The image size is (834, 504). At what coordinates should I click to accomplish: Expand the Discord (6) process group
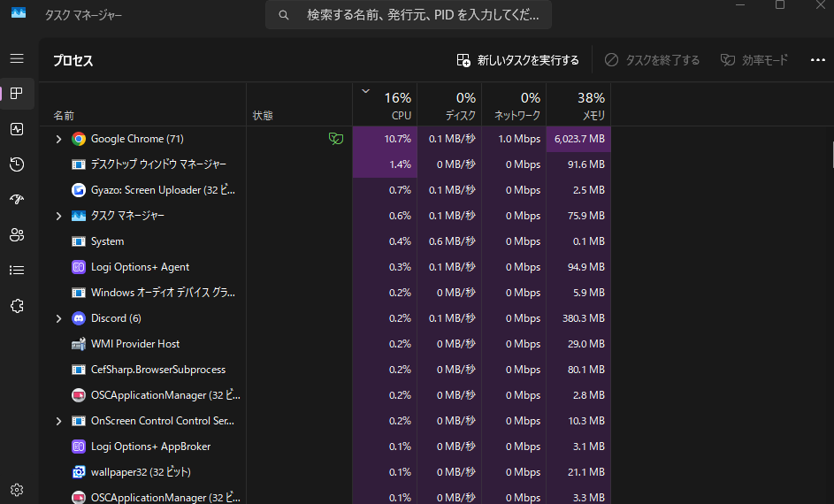[x=58, y=318]
